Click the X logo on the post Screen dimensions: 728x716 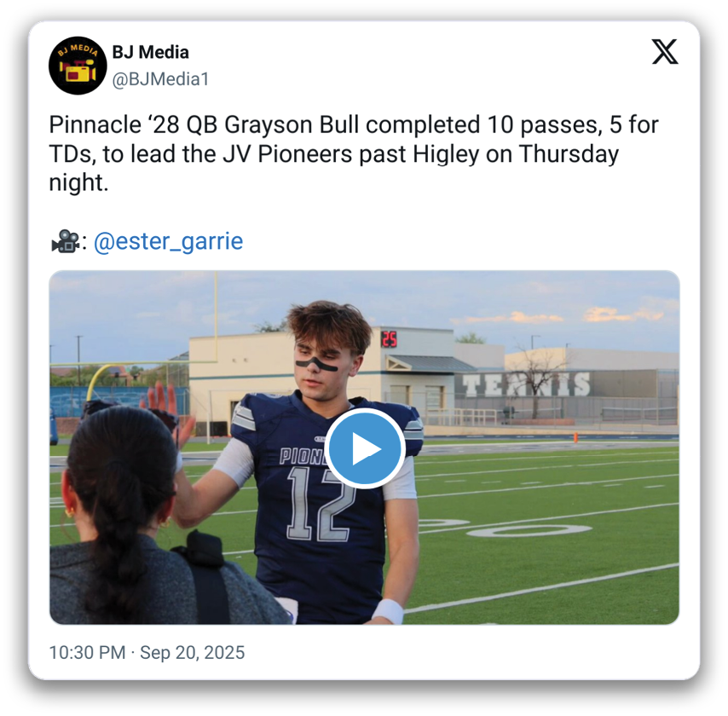[664, 51]
